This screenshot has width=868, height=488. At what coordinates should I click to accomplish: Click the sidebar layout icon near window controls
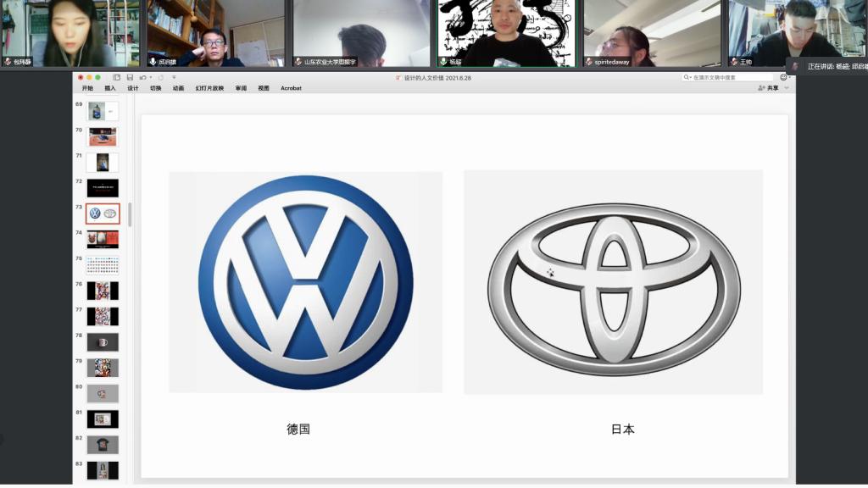(x=117, y=77)
